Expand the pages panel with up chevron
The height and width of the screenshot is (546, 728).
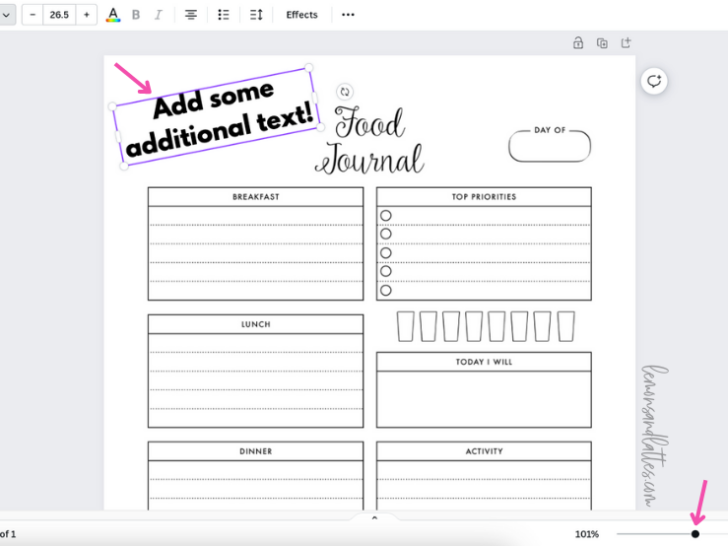tap(375, 518)
